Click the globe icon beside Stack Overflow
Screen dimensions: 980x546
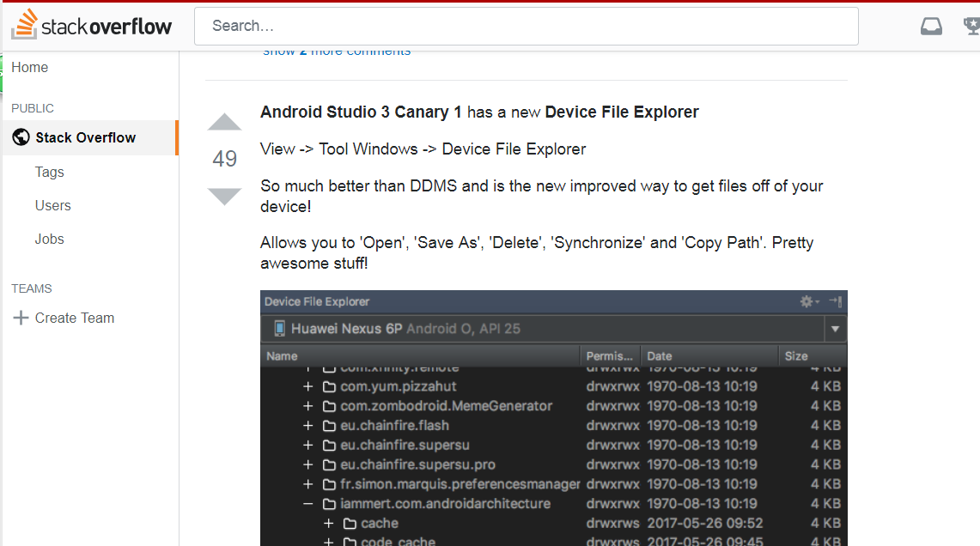click(x=21, y=137)
